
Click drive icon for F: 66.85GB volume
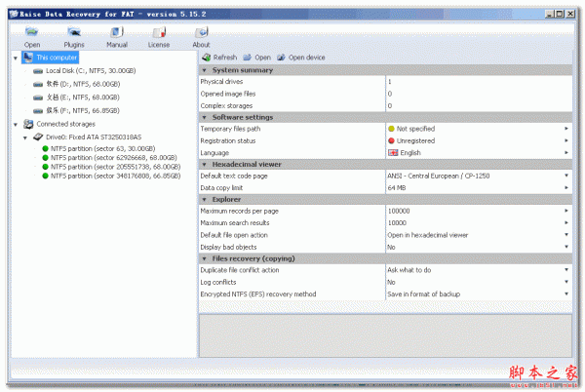[38, 111]
